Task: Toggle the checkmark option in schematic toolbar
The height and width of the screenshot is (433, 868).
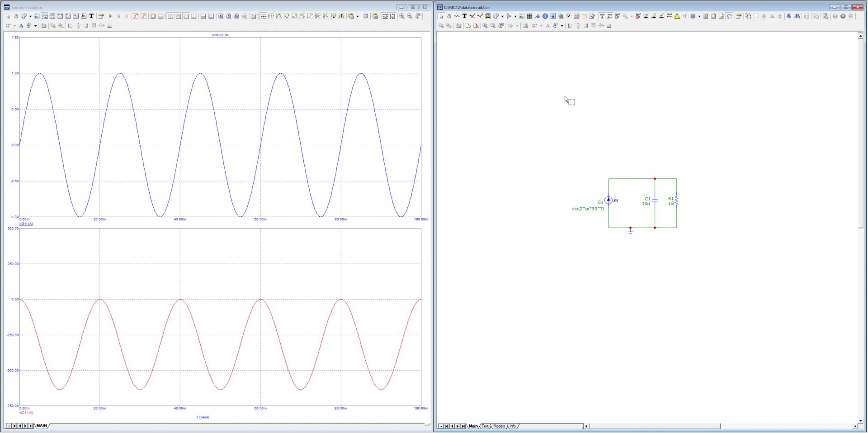Action: [x=568, y=16]
